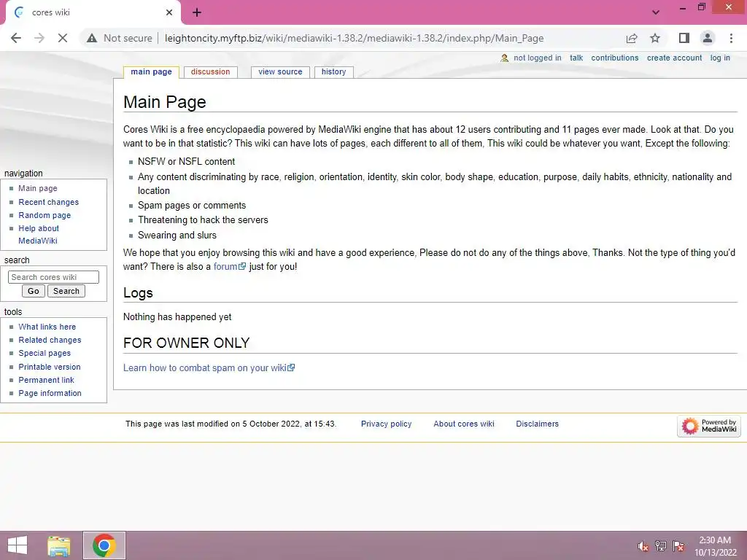Open Not secure site info warning
Image resolution: width=747 pixels, height=560 pixels.
tap(119, 38)
